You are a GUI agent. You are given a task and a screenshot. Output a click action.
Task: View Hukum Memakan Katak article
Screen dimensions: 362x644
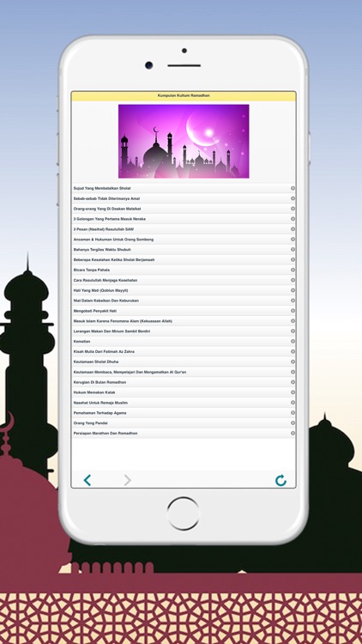pos(184,392)
